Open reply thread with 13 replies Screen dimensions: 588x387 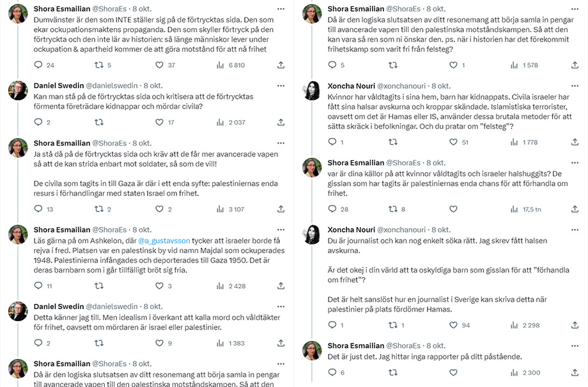[38, 209]
